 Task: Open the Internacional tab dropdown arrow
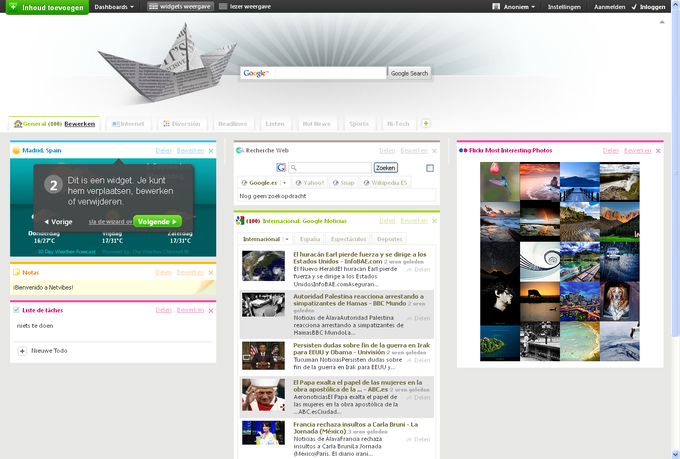point(286,239)
